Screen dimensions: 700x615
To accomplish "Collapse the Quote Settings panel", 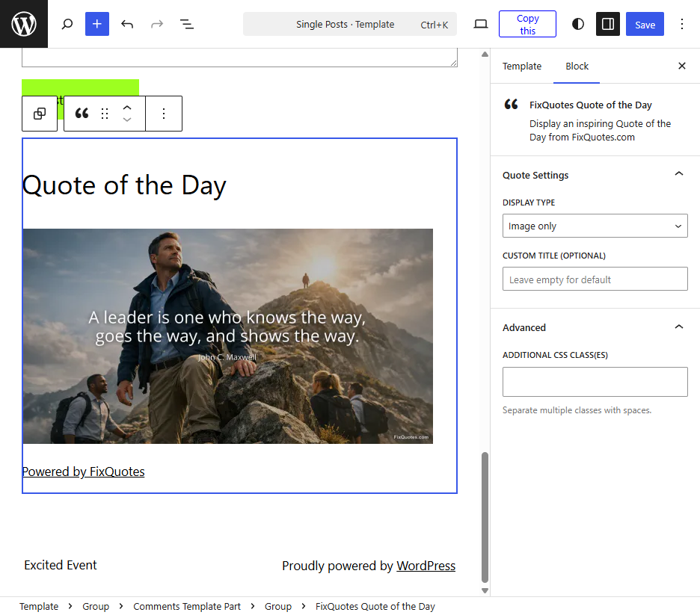I will click(678, 174).
